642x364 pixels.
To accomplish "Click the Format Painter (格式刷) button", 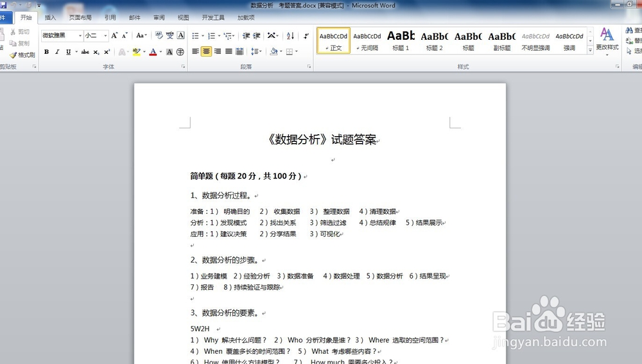I will tap(22, 55).
